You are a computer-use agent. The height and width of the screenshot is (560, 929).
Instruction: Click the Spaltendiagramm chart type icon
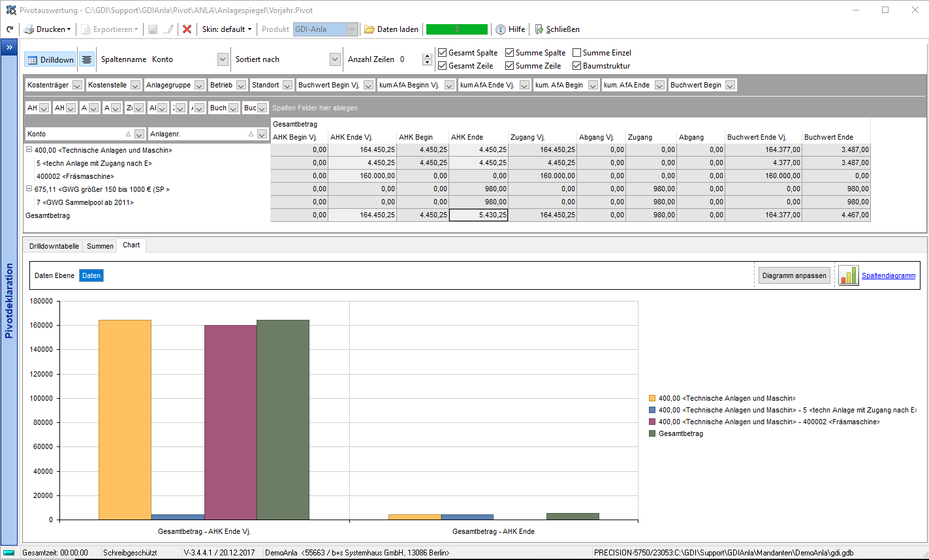click(848, 275)
